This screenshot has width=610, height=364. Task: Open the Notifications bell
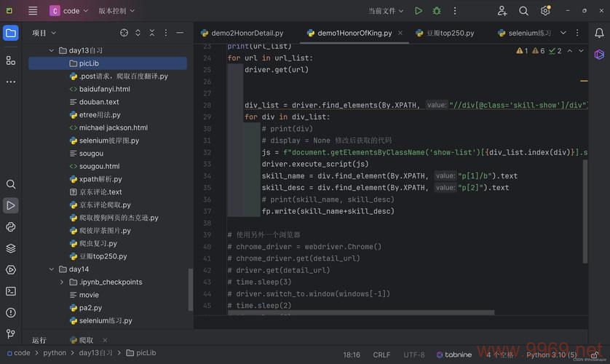pos(599,33)
